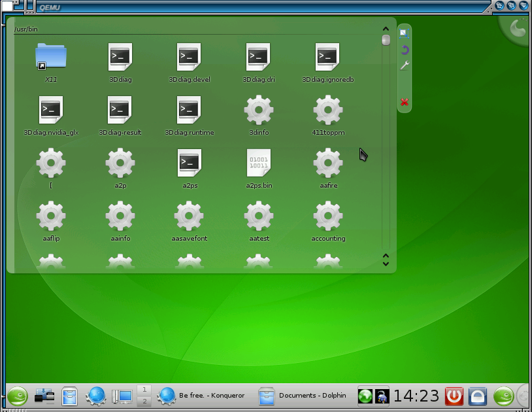The image size is (532, 412).
Task: Launch the Konqueror globe launcher icon
Action: [x=96, y=396]
